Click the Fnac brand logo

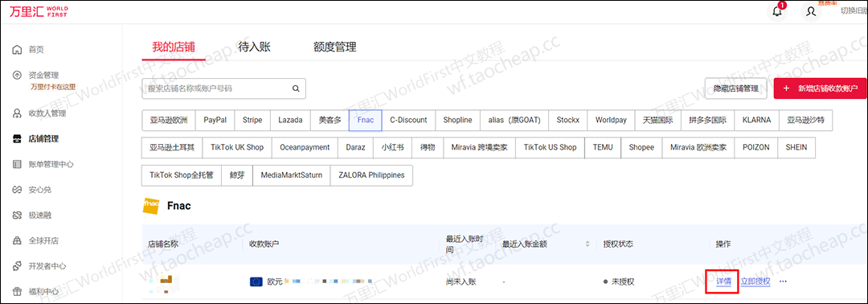point(151,205)
